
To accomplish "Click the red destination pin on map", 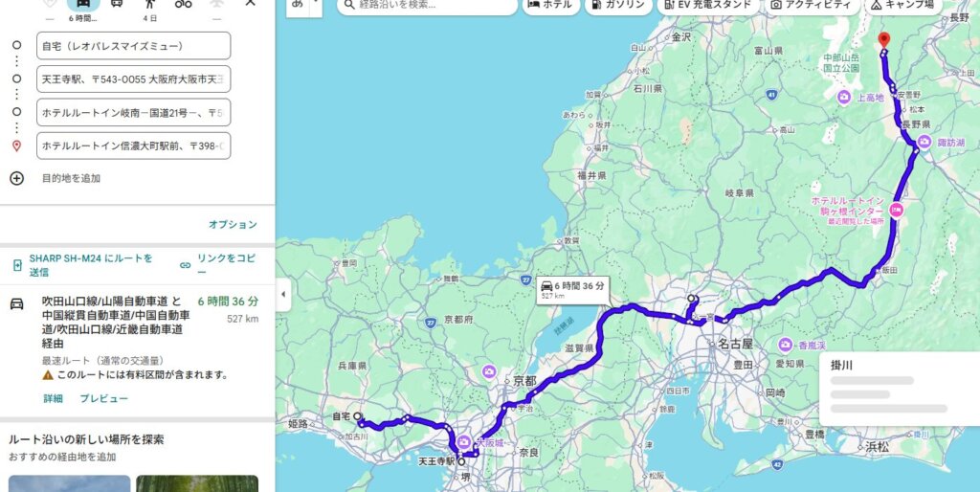I will [x=883, y=40].
